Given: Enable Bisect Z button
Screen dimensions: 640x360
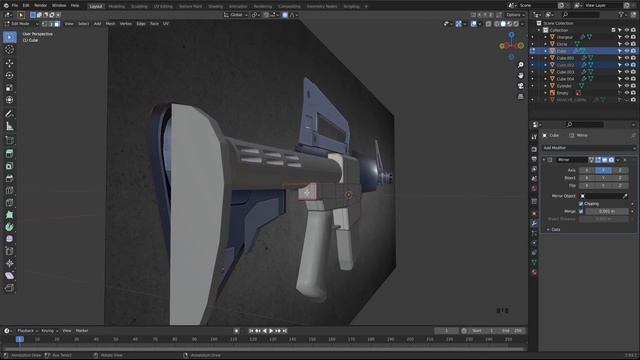Looking at the screenshot, I should coord(620,178).
